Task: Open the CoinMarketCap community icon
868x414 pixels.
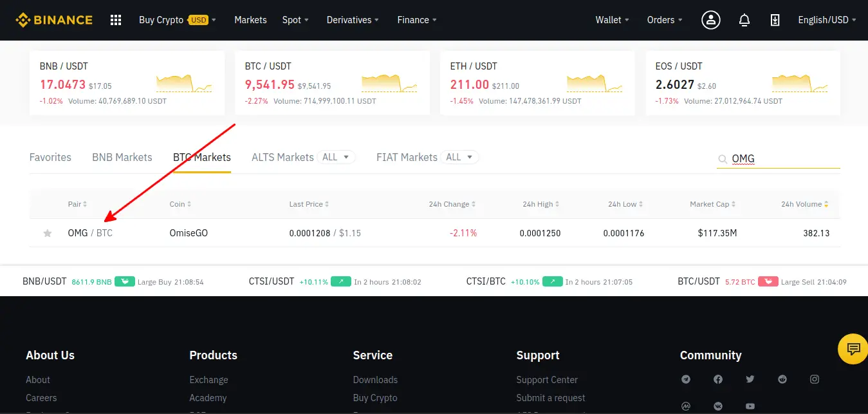Action: coord(686,406)
